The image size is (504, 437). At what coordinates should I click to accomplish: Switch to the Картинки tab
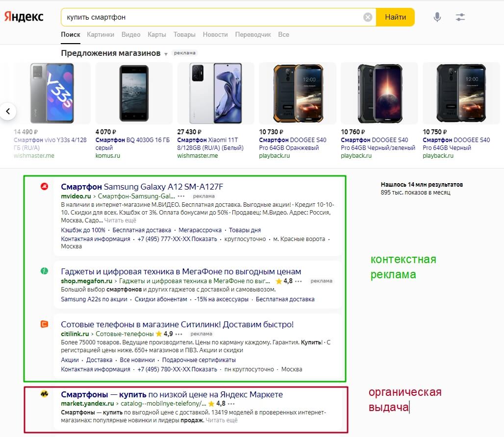click(101, 35)
